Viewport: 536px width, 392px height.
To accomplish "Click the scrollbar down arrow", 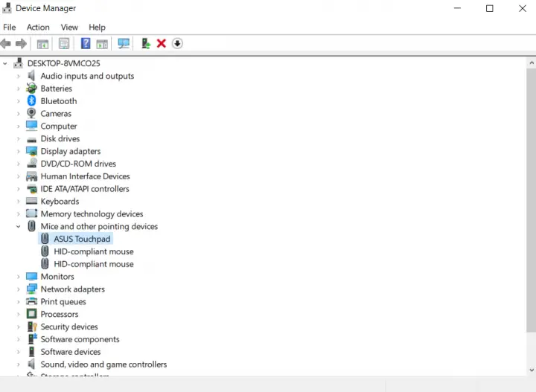I will coord(532,370).
